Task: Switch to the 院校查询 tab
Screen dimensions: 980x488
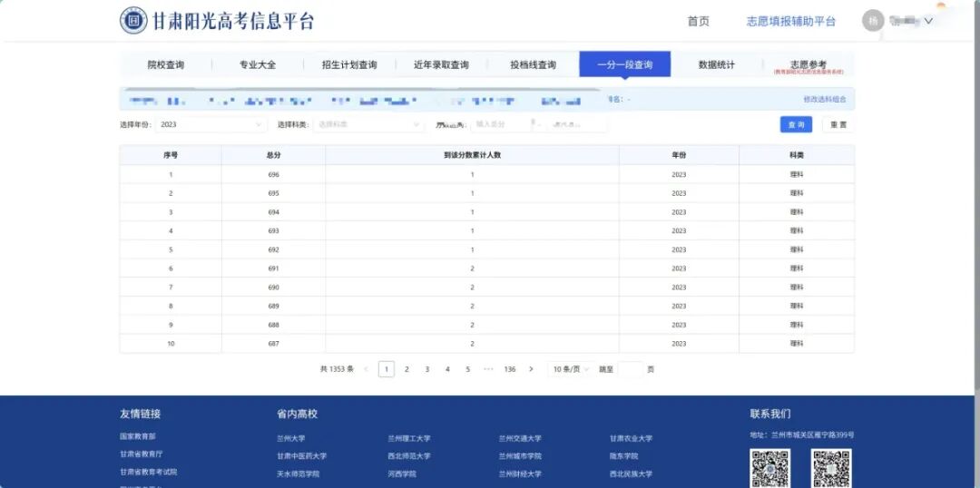Action: click(166, 64)
